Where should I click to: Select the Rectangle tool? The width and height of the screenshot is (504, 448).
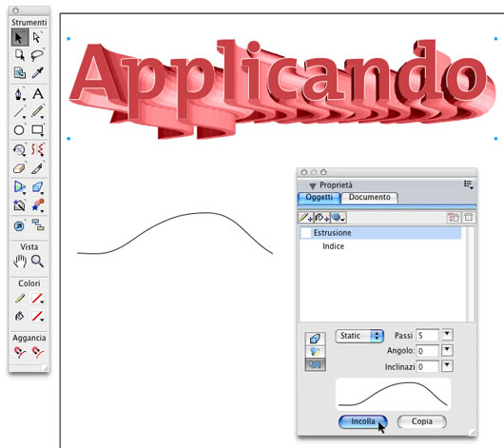pyautogui.click(x=38, y=130)
